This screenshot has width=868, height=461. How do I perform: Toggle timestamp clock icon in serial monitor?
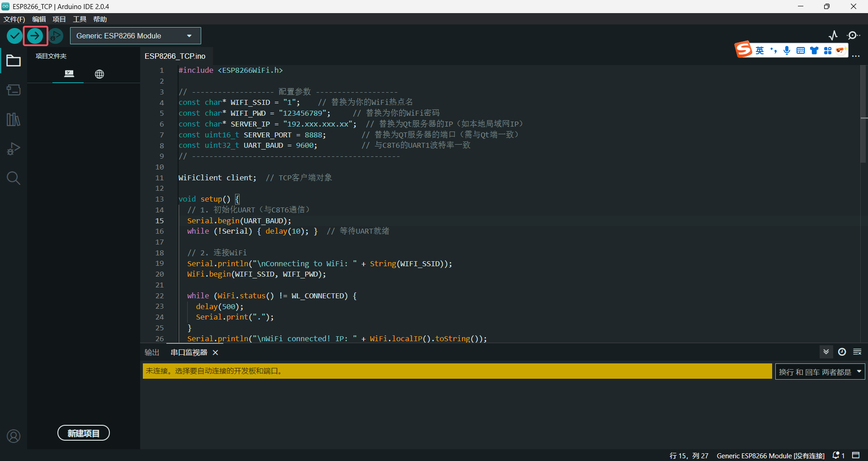click(x=842, y=352)
